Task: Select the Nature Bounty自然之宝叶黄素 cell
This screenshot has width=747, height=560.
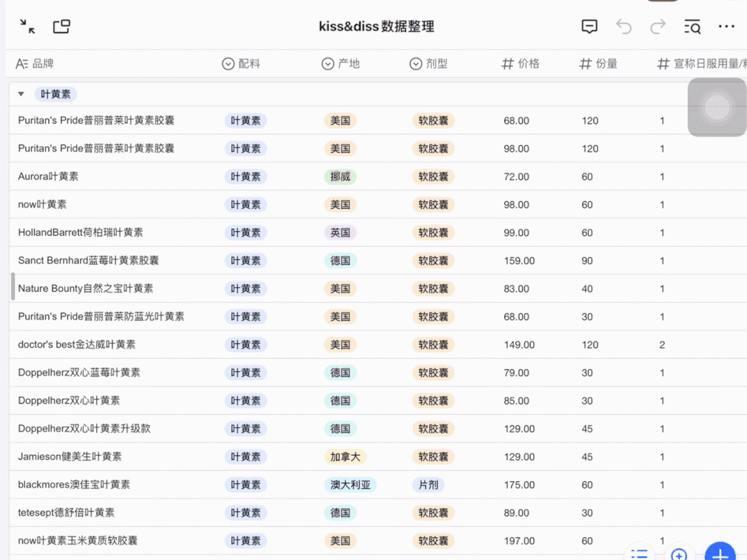Action: coord(86,288)
